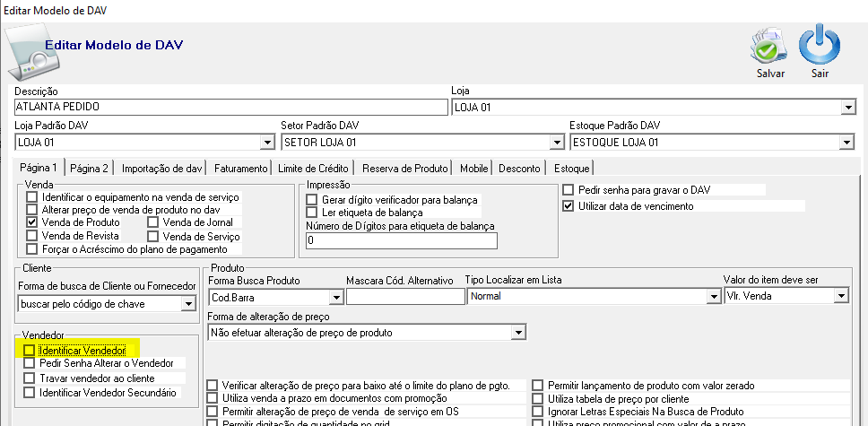
Task: Focus Número de Dígitos para etiqueta field
Action: pyautogui.click(x=402, y=240)
